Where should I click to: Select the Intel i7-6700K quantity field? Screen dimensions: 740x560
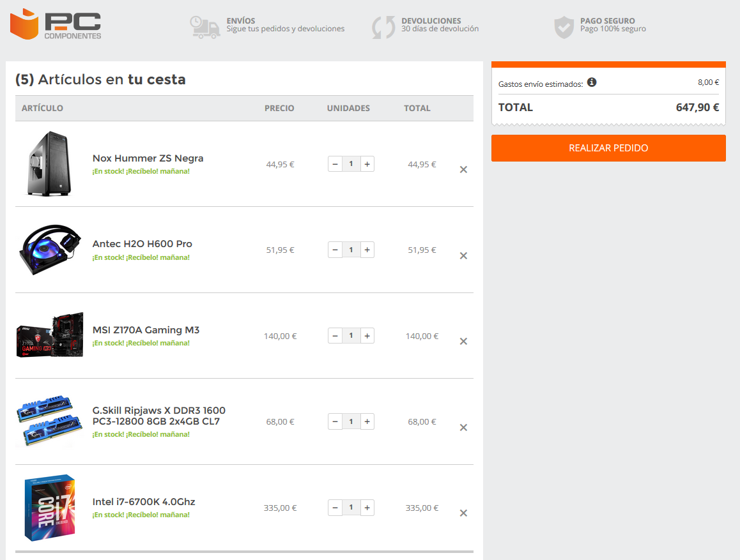pyautogui.click(x=351, y=508)
